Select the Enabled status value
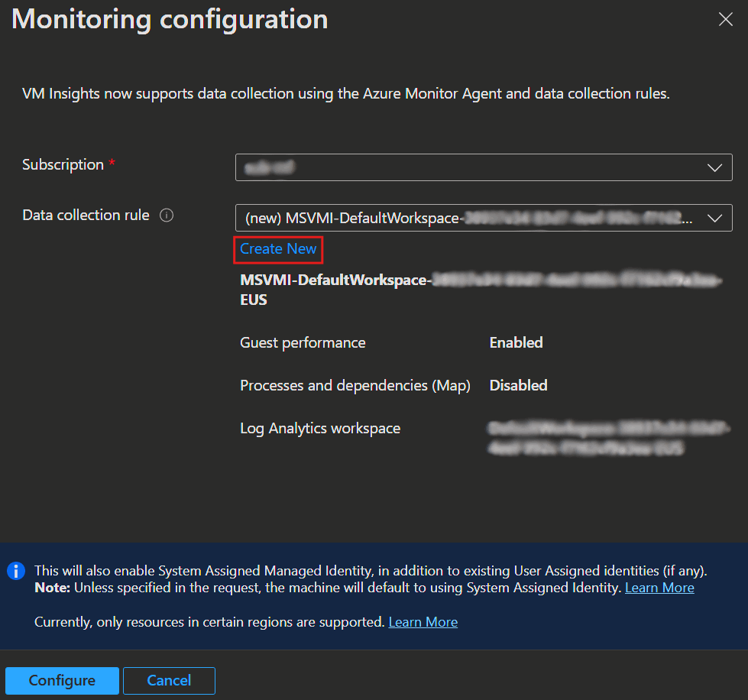The width and height of the screenshot is (748, 700). (516, 342)
